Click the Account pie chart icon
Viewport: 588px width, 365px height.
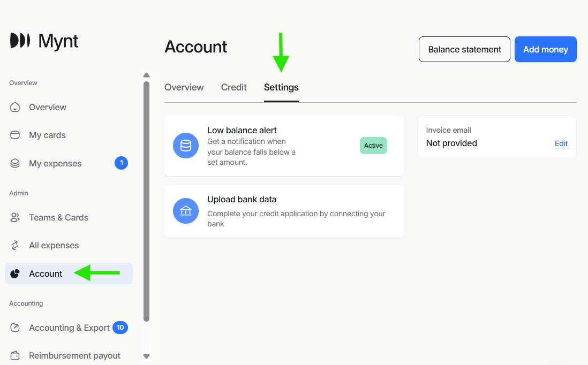pyautogui.click(x=14, y=273)
